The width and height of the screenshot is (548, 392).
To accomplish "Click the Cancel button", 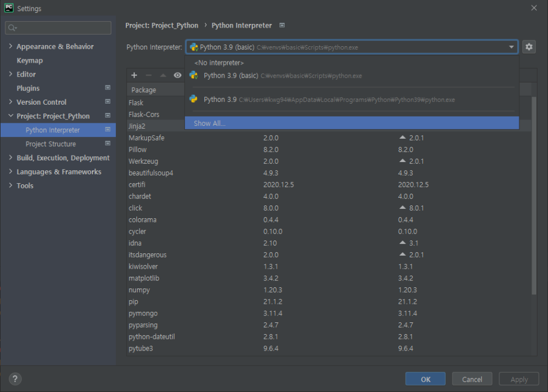I will tap(472, 379).
